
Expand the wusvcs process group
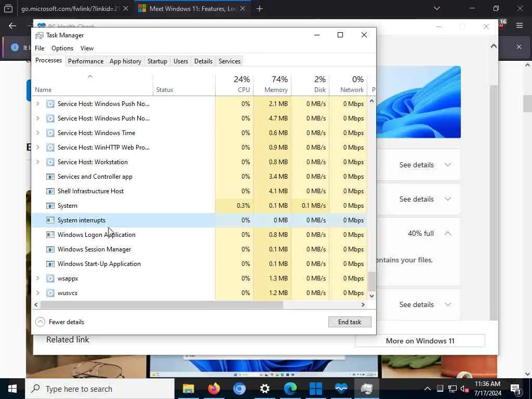click(x=37, y=293)
